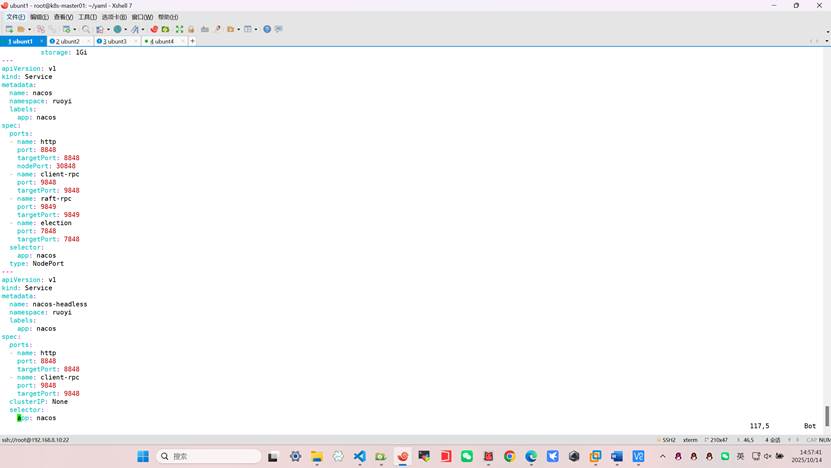The height and width of the screenshot is (468, 831).
Task: Click the xterm status bar entry
Action: pos(690,440)
